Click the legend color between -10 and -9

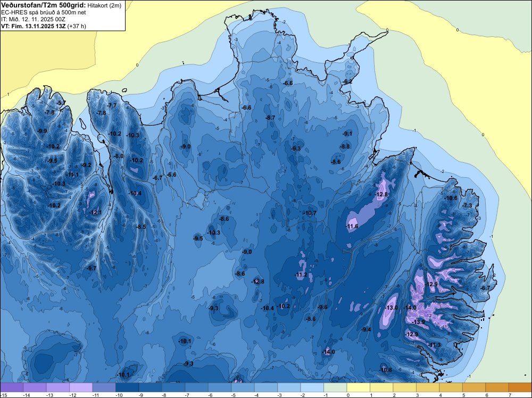point(127,387)
